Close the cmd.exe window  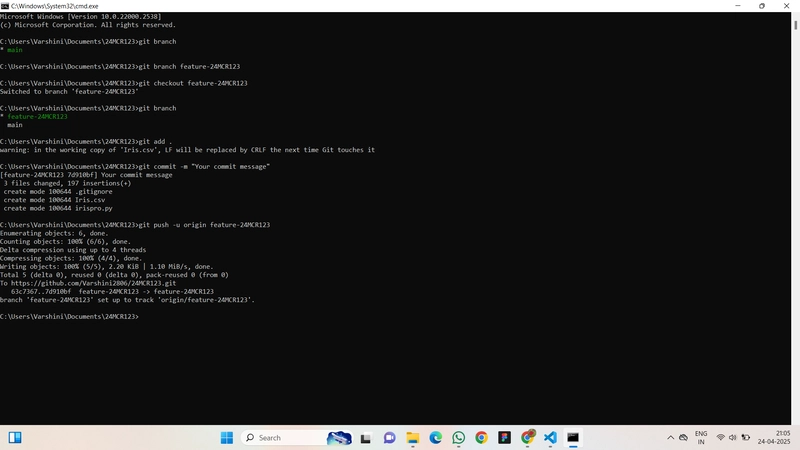[x=786, y=6]
